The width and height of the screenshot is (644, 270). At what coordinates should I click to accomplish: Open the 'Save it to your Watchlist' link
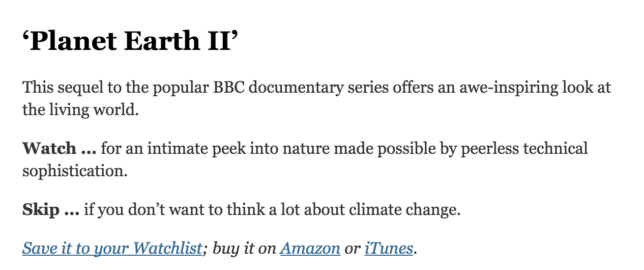[x=112, y=249]
